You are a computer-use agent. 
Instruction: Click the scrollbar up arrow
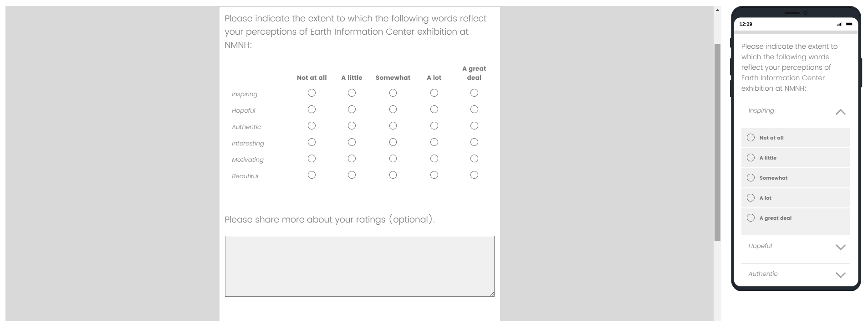[x=717, y=10]
